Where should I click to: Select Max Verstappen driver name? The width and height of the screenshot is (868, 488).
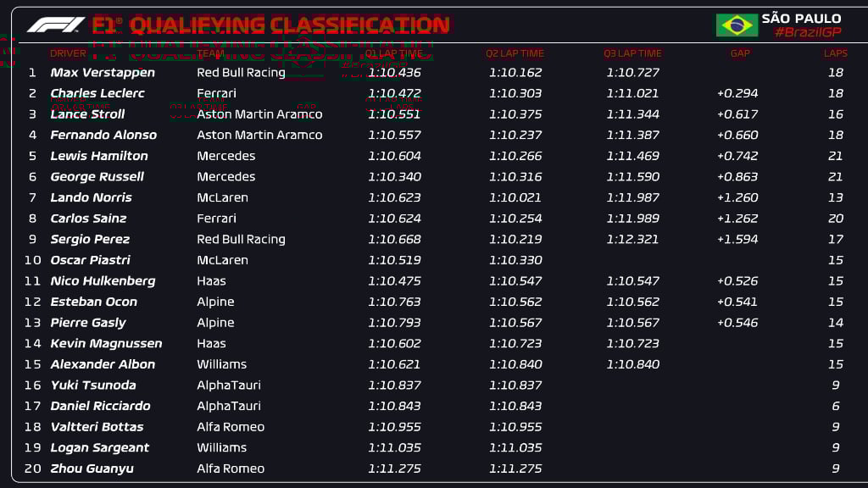point(103,73)
